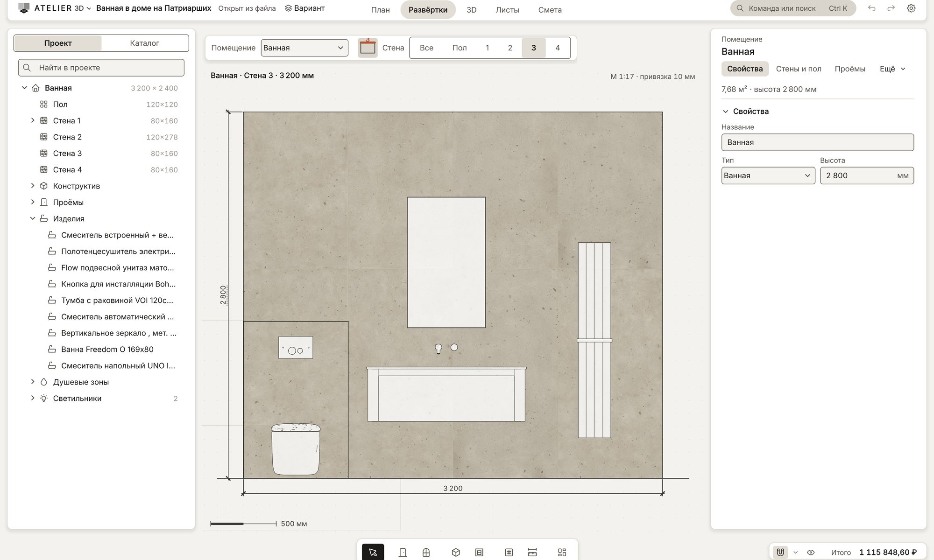Expand the Проёмы group in tree
The image size is (934, 560).
point(33,202)
